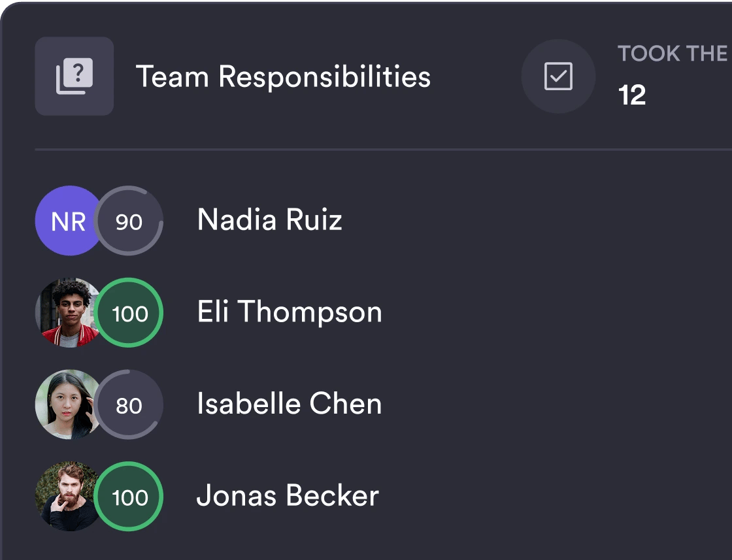Click Nadia Ruiz's 90 score ring
Viewport: 732px width, 560px height.
(129, 222)
